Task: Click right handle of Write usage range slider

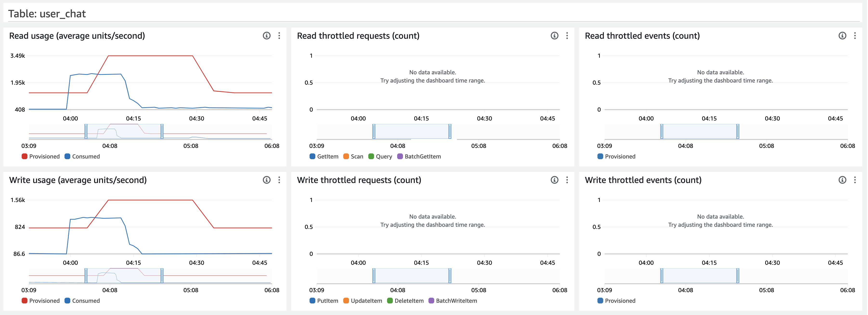Action: tap(162, 276)
